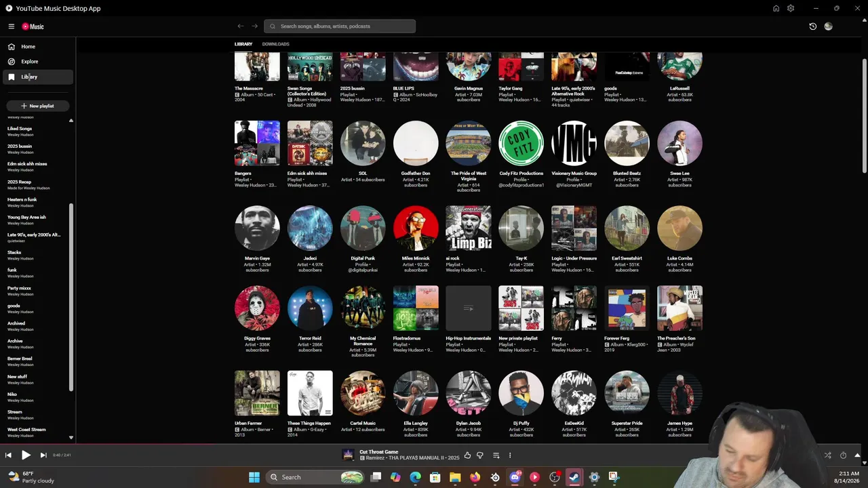Open the Visionary Music Group profile
Viewport: 868px width, 488px height.
[574, 143]
